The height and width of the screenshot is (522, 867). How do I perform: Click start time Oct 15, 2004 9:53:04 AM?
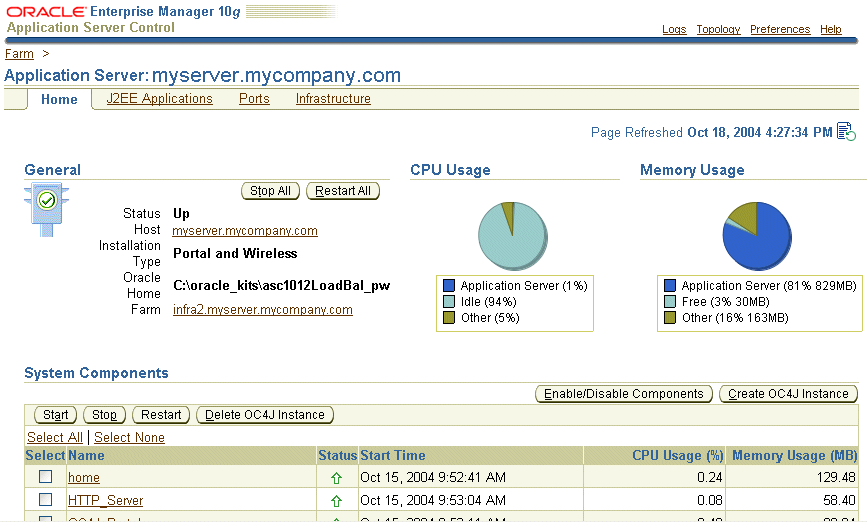coord(433,500)
